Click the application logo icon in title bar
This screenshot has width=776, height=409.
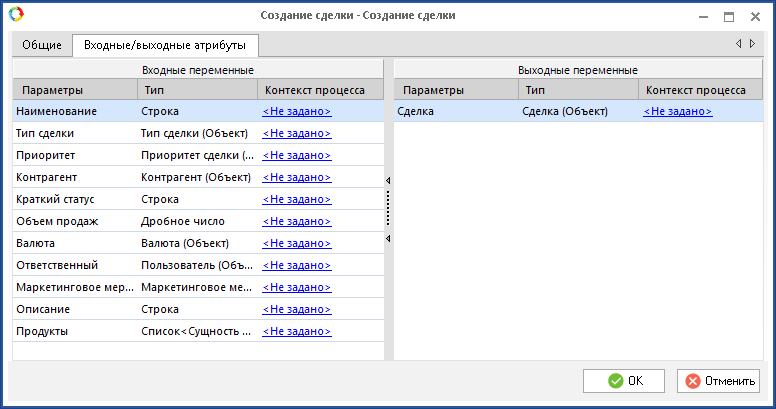[15, 16]
